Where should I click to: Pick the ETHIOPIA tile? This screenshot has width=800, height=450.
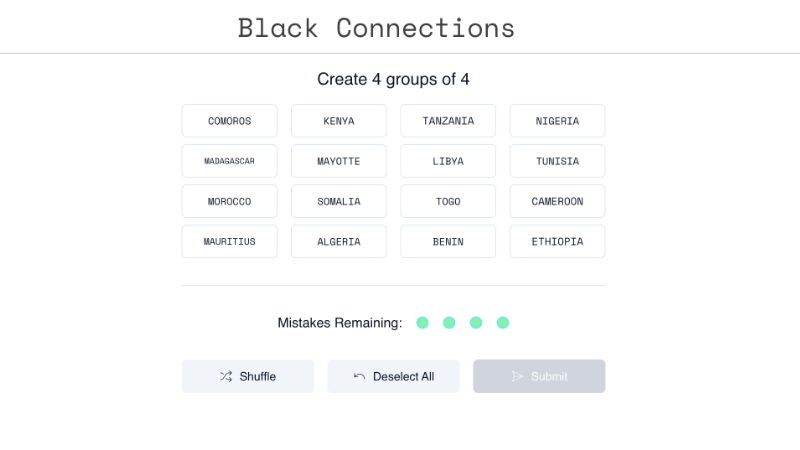(557, 241)
